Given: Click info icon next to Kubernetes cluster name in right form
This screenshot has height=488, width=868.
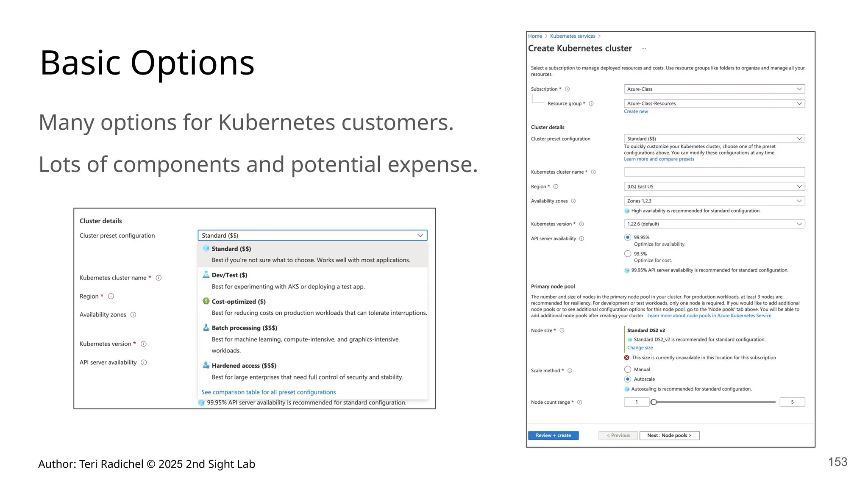Looking at the screenshot, I should tap(593, 172).
